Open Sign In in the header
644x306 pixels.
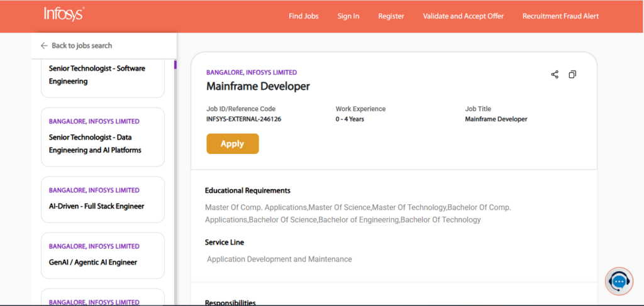click(x=348, y=16)
